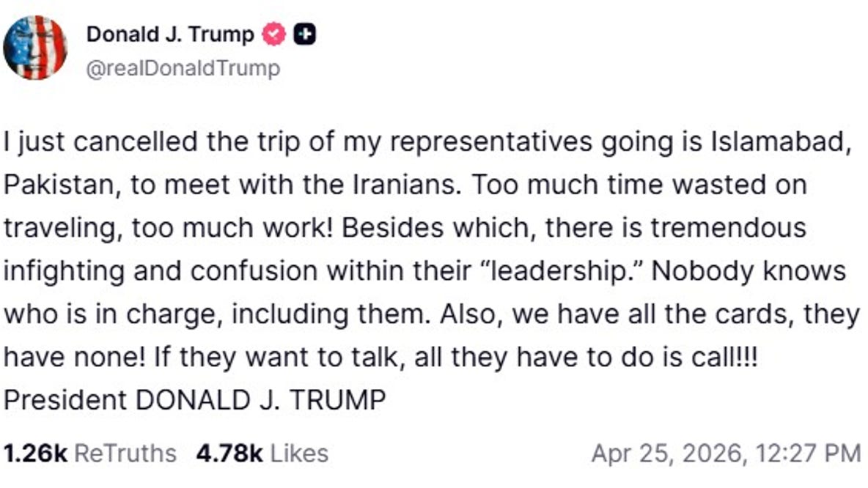Select the verification seal on the profile
This screenshot has width=868, height=488.
pyautogui.click(x=273, y=34)
